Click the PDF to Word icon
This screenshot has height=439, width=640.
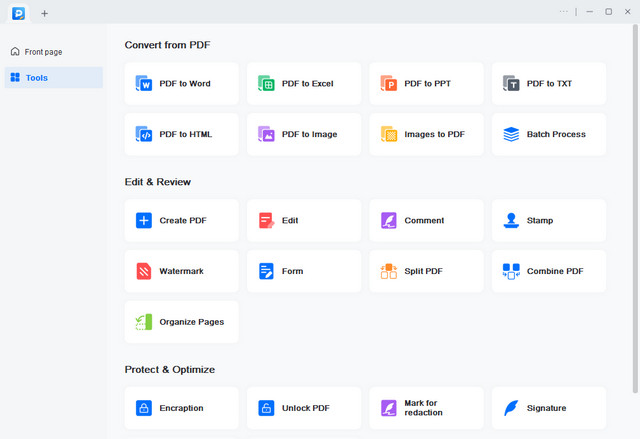pos(143,84)
